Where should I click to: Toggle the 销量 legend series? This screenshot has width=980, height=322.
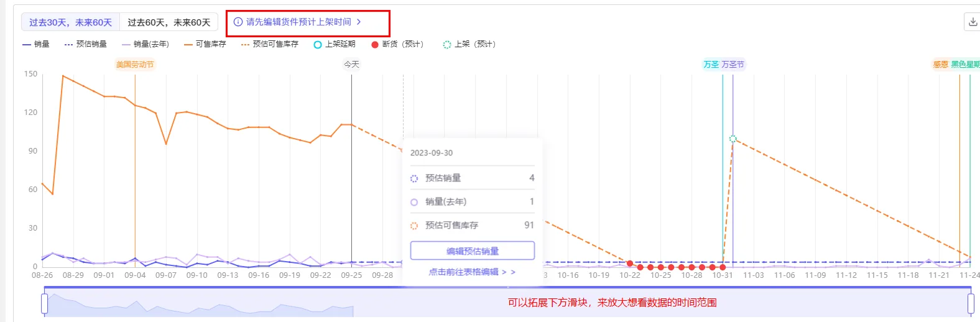coord(36,44)
